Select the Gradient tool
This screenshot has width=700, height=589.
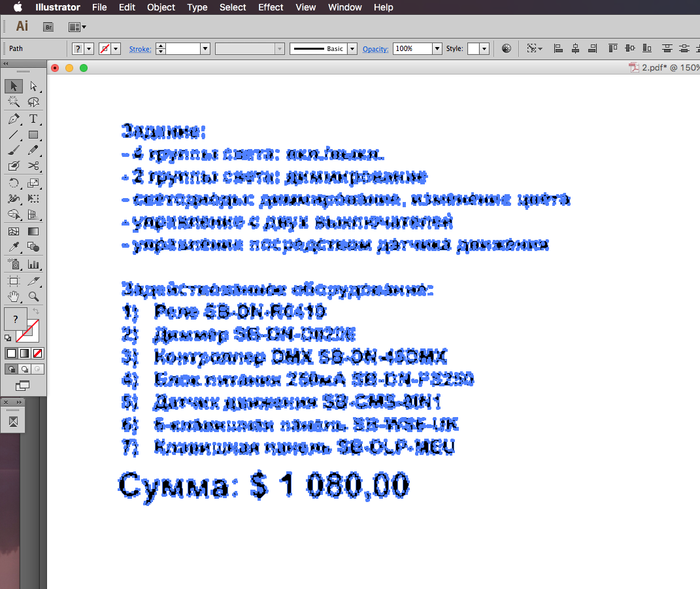click(33, 231)
